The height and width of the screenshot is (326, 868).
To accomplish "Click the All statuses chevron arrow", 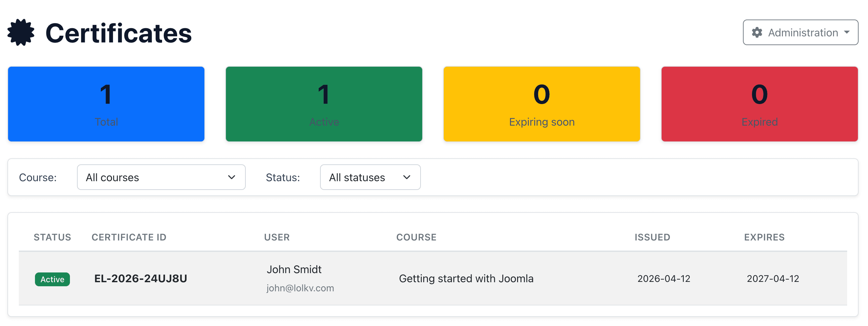I will pyautogui.click(x=407, y=177).
